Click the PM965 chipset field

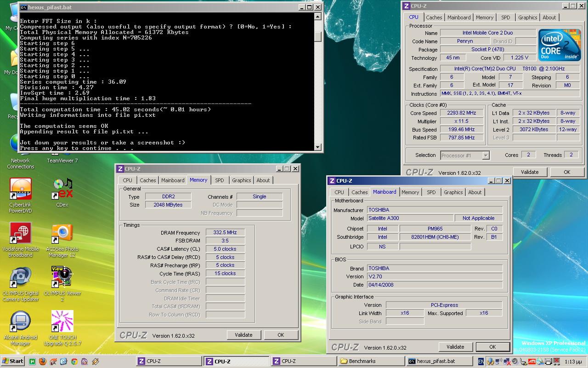435,229
